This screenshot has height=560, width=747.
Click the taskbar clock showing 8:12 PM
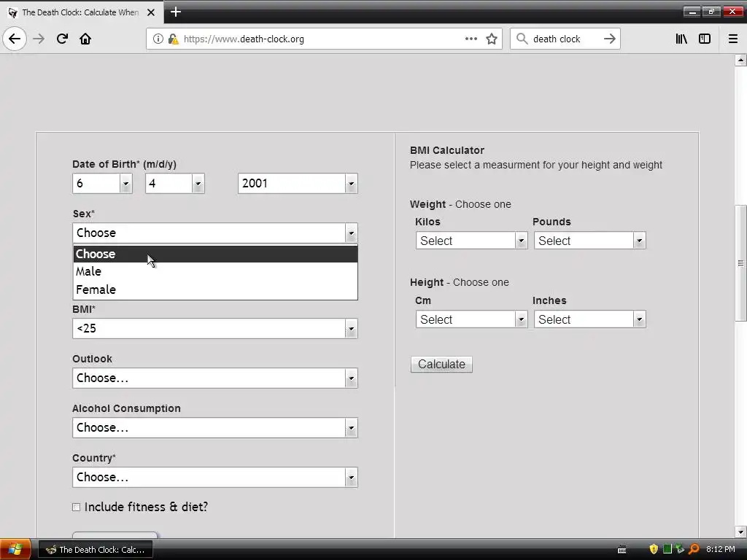(x=720, y=549)
